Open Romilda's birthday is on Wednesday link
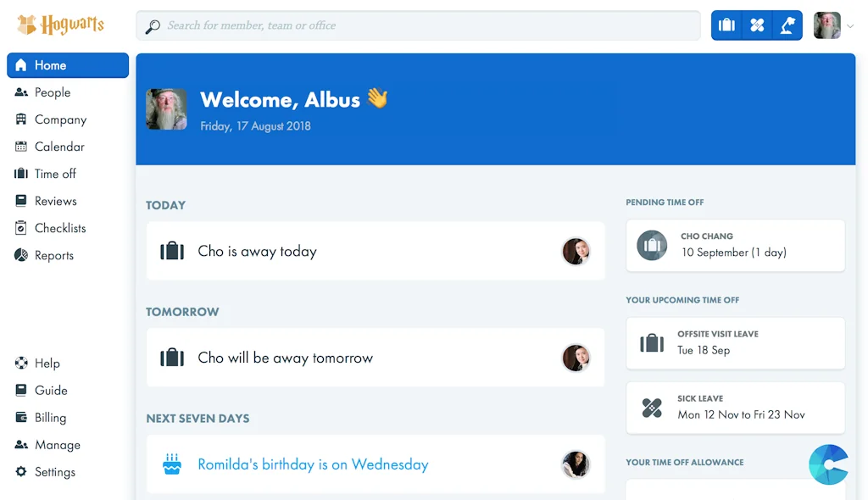 click(x=313, y=464)
